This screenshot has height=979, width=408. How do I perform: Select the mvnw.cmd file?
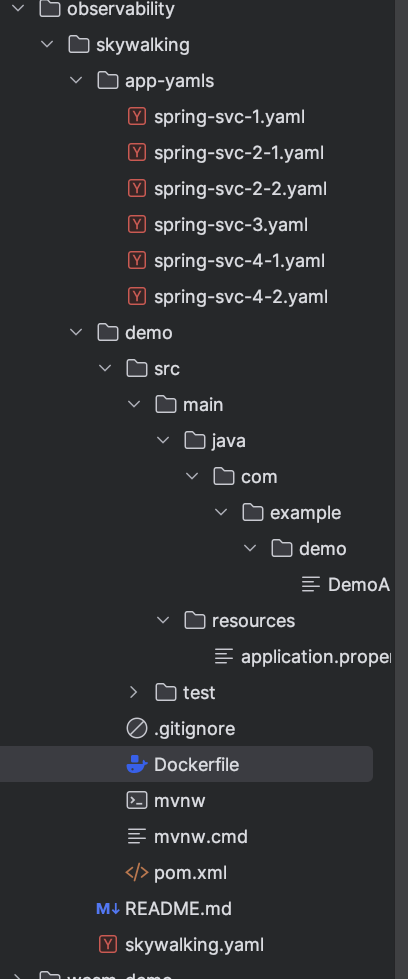201,836
